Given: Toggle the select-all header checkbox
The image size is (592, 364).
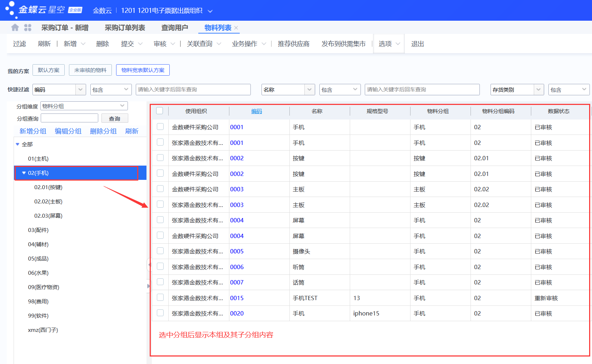Looking at the screenshot, I should click(x=160, y=111).
